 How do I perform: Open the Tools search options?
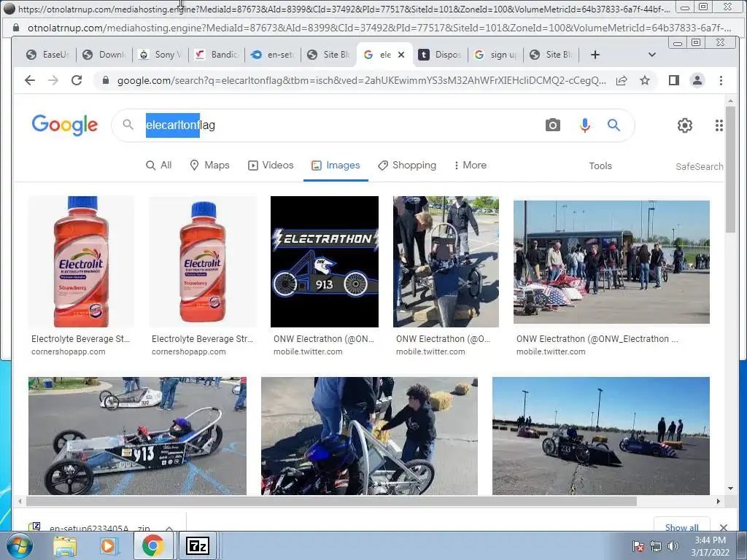(x=600, y=166)
